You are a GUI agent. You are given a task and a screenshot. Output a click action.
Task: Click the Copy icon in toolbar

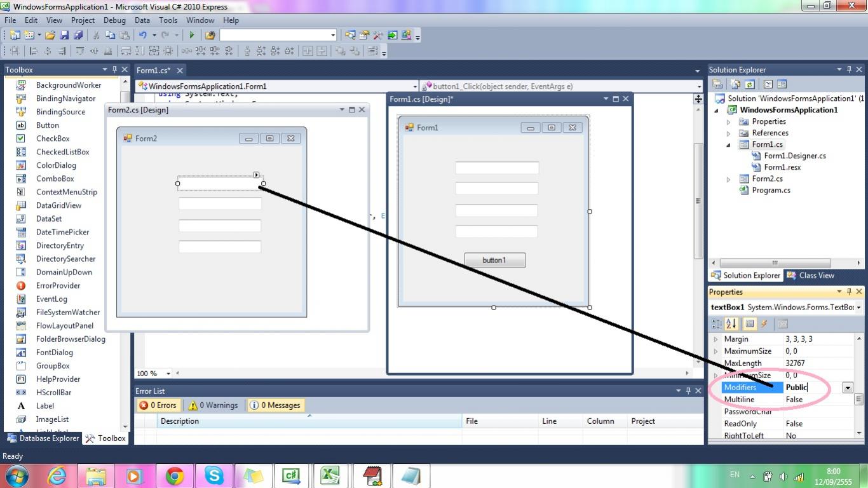[110, 36]
